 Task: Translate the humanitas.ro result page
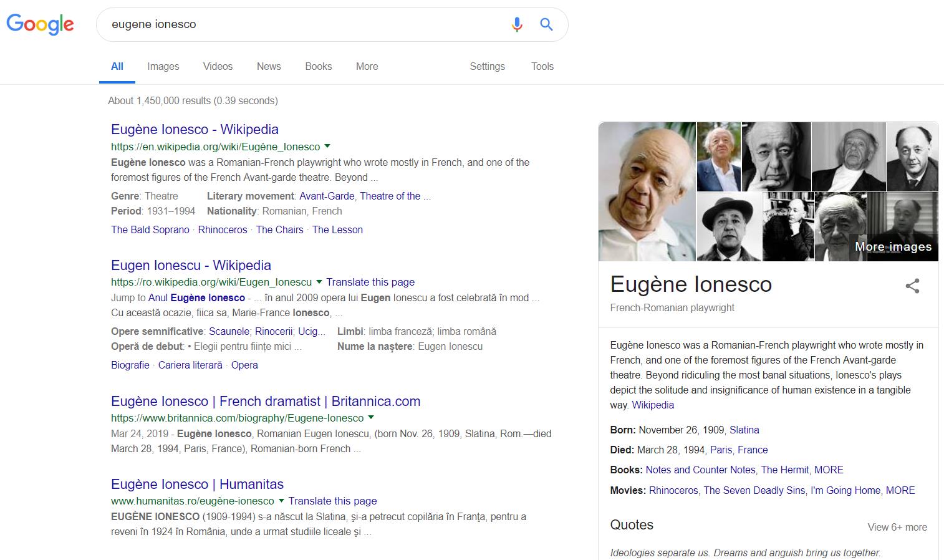pos(332,501)
